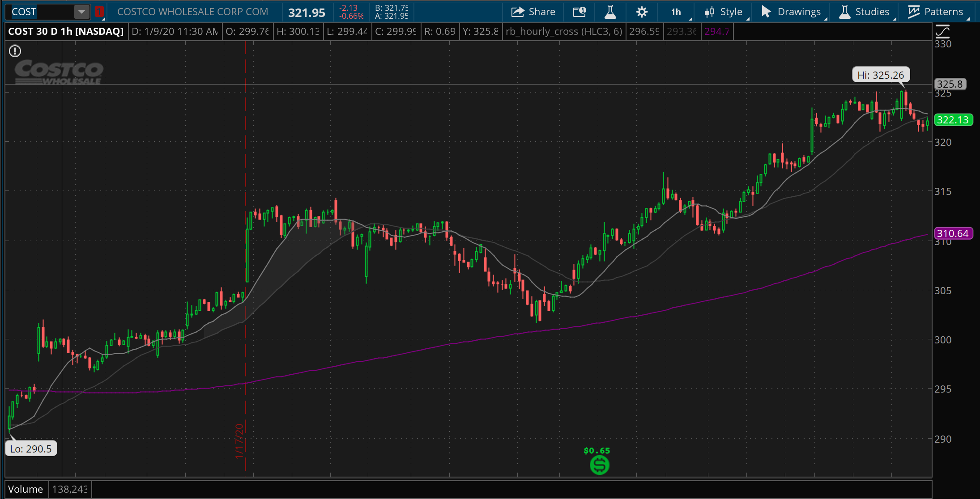Open chart settings gear icon
Screen dimensions: 980x499
(642, 12)
